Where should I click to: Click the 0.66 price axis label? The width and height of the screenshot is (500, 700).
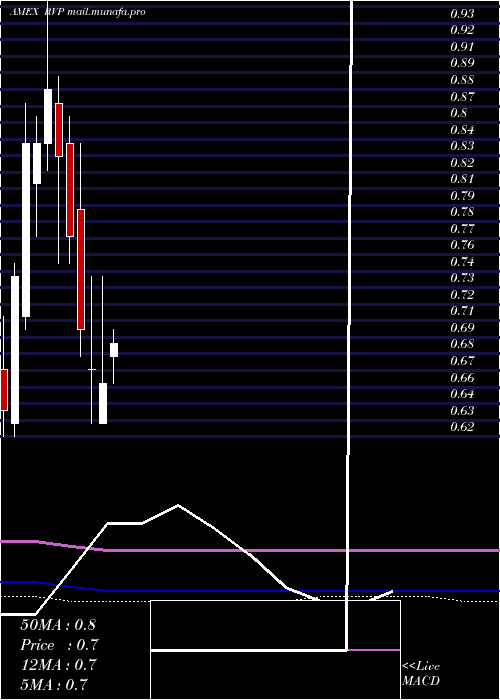(x=462, y=377)
